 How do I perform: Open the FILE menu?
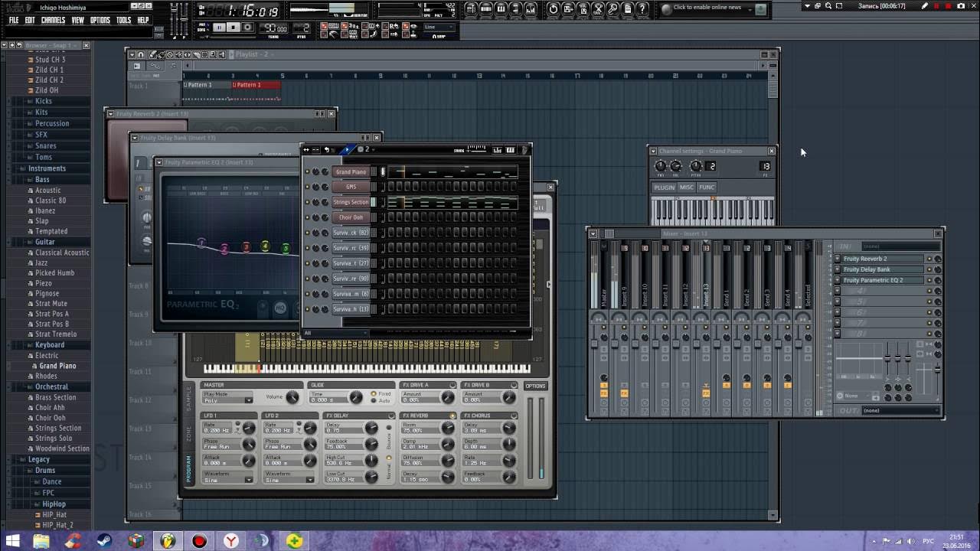14,20
